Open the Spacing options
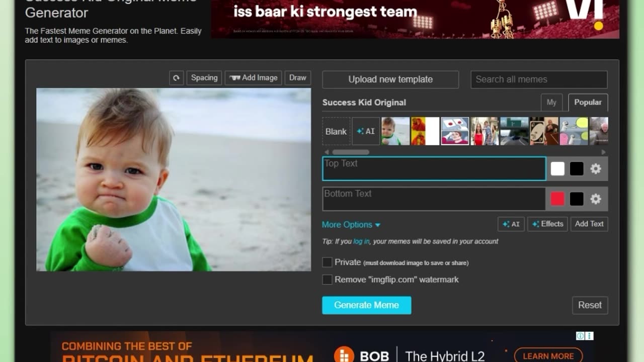The image size is (644, 362). 204,78
